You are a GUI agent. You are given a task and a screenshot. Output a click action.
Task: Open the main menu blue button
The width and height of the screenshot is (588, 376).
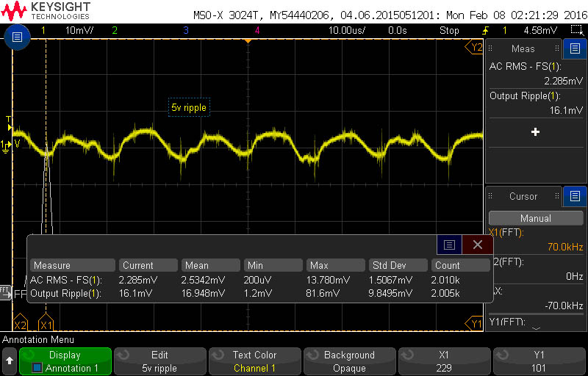(x=17, y=37)
